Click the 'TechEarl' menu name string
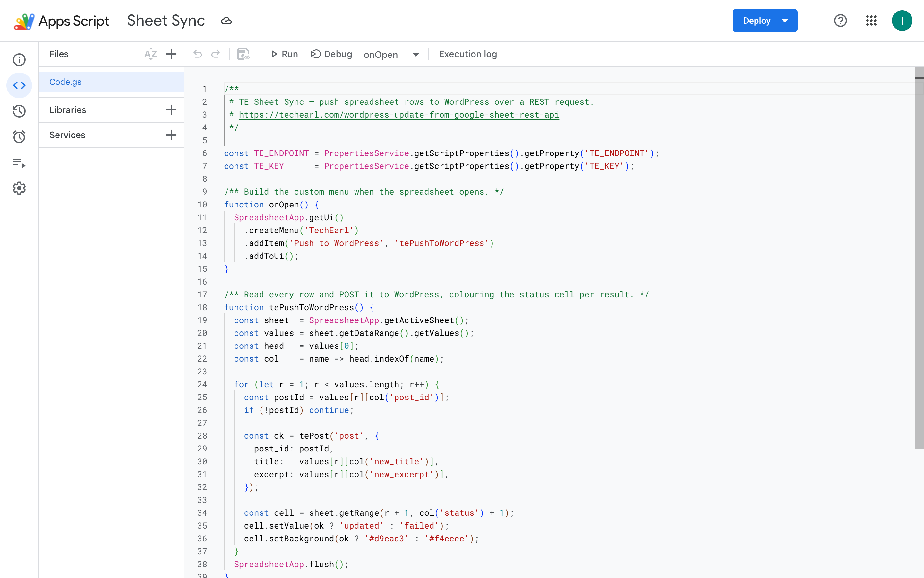 tap(329, 231)
